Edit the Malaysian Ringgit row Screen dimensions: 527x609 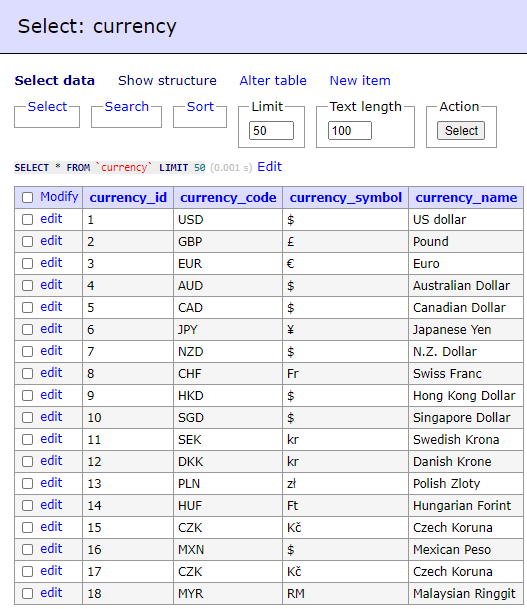(x=51, y=593)
